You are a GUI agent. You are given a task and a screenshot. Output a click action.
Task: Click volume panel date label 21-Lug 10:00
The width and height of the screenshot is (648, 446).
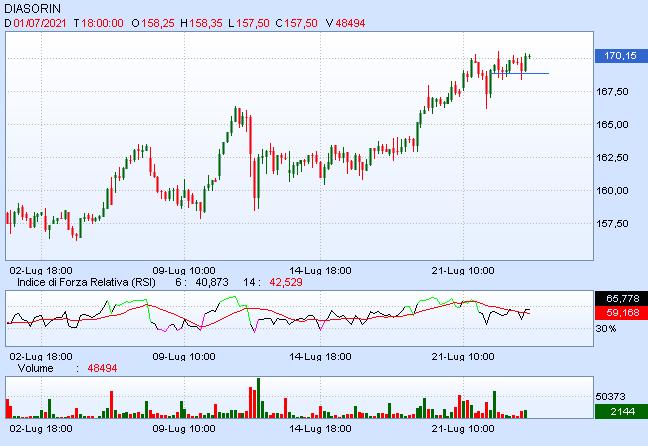(x=463, y=428)
